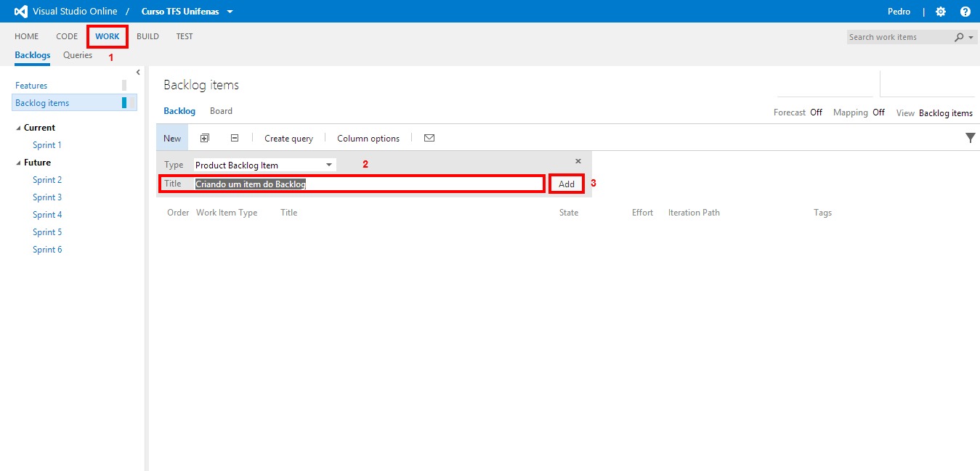Screen dimensions: 980x471
Task: Select the Backlog view tab
Action: (x=179, y=111)
